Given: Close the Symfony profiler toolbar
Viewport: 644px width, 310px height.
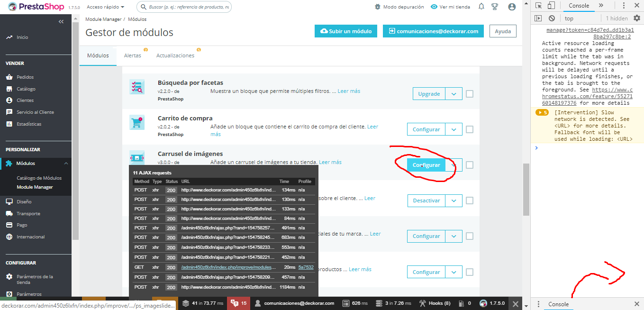Looking at the screenshot, I should click(x=516, y=304).
